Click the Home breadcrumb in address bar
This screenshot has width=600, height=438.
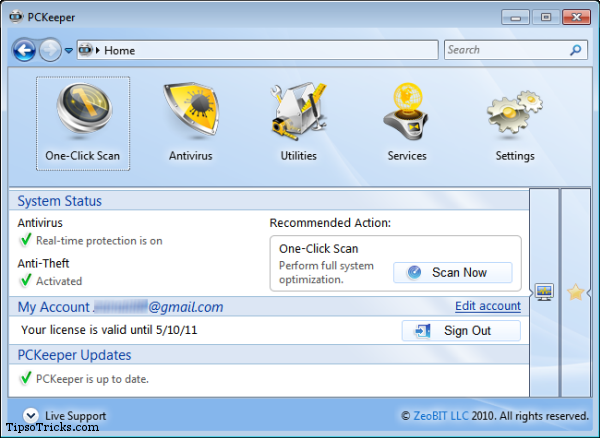click(119, 50)
